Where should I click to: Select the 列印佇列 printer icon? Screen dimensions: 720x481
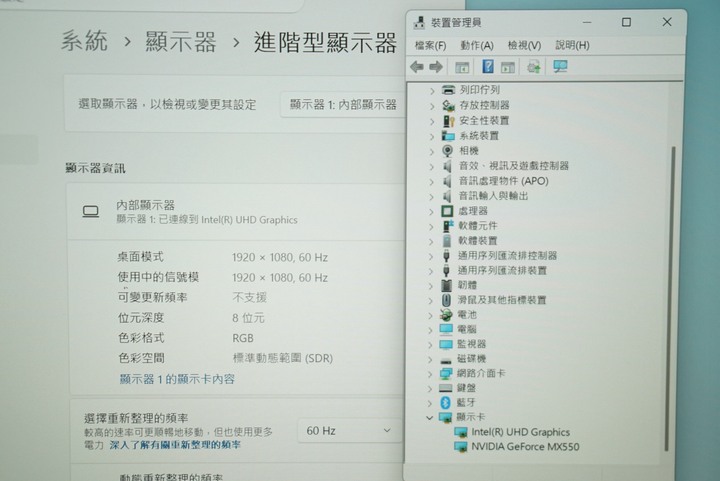[448, 89]
